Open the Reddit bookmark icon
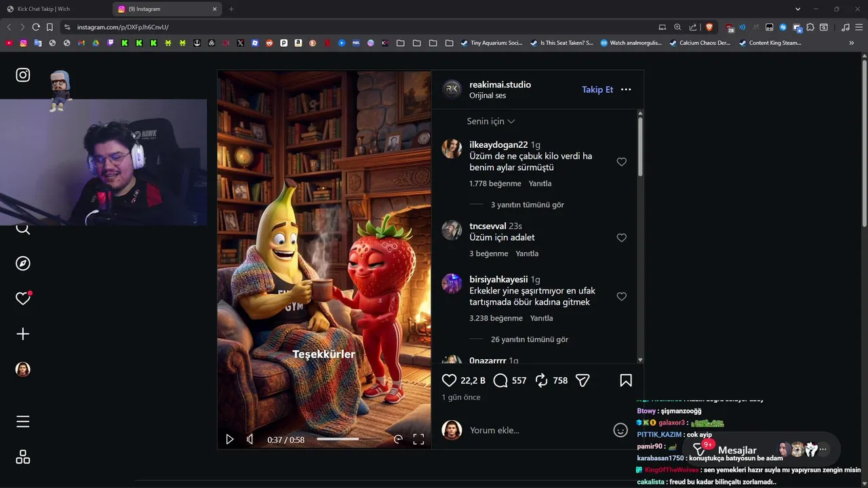This screenshot has width=868, height=488. (x=269, y=43)
